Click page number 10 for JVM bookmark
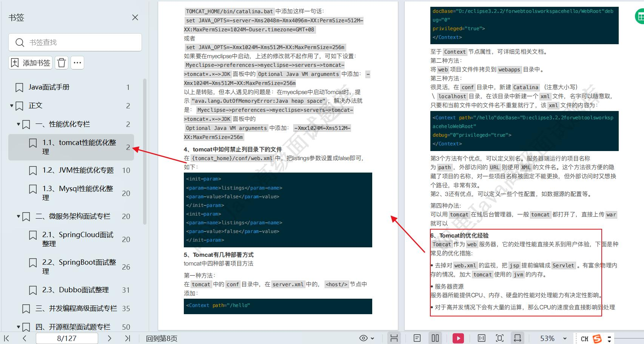Image resolution: width=644 pixels, height=344 pixels. pos(126,170)
